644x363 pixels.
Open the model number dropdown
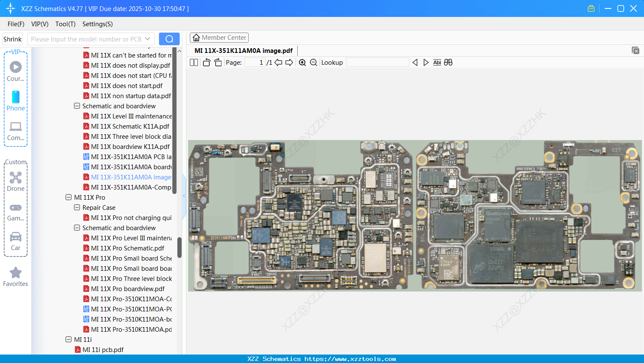pyautogui.click(x=148, y=38)
